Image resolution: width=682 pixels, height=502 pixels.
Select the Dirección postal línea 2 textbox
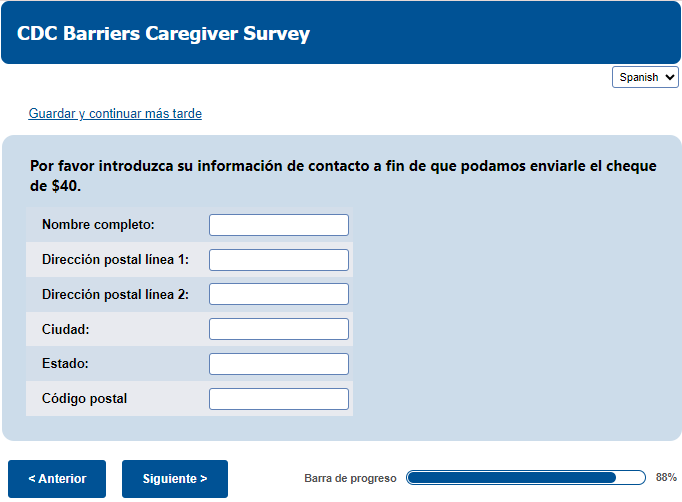278,294
